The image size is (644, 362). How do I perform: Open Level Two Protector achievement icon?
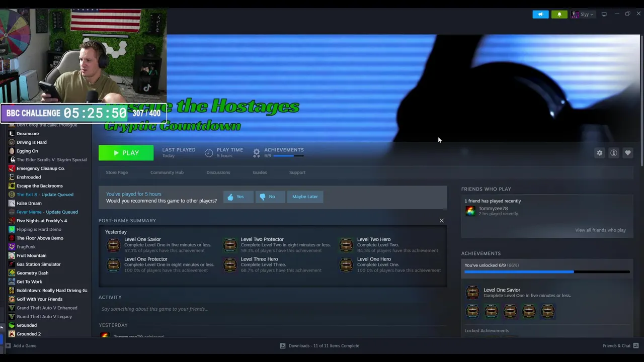click(230, 245)
